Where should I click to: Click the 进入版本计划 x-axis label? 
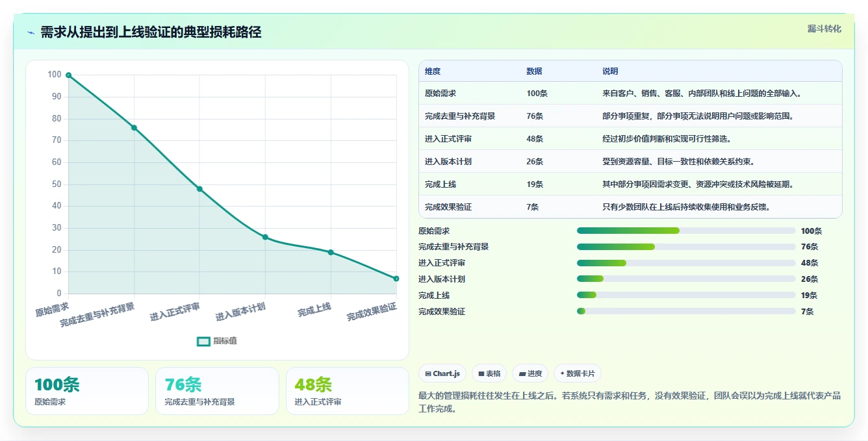[240, 311]
